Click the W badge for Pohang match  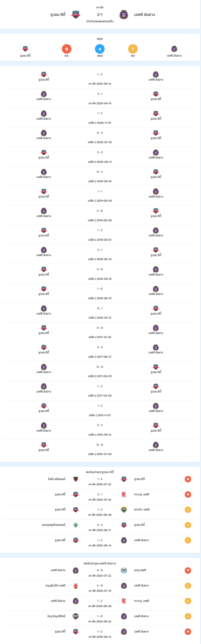(x=188, y=479)
